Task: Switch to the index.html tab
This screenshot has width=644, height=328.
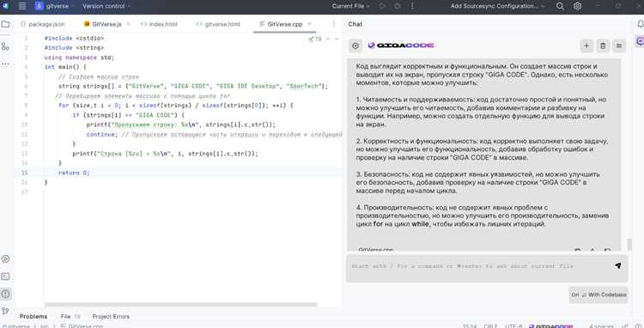Action: 159,24
